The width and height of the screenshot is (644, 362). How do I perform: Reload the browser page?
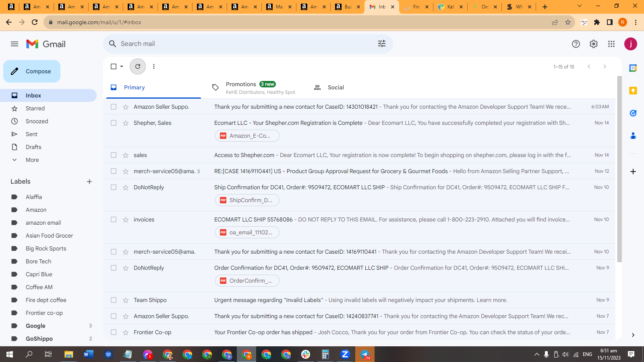click(x=35, y=22)
